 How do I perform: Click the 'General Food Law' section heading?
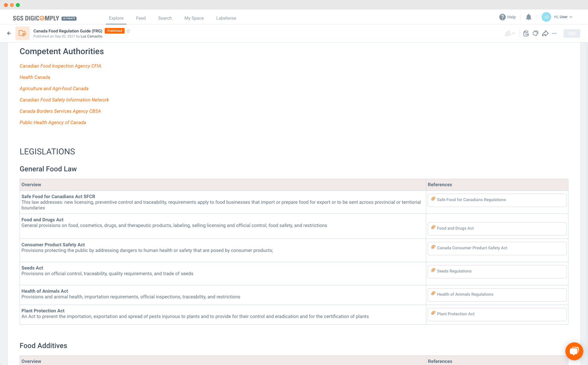pyautogui.click(x=48, y=169)
